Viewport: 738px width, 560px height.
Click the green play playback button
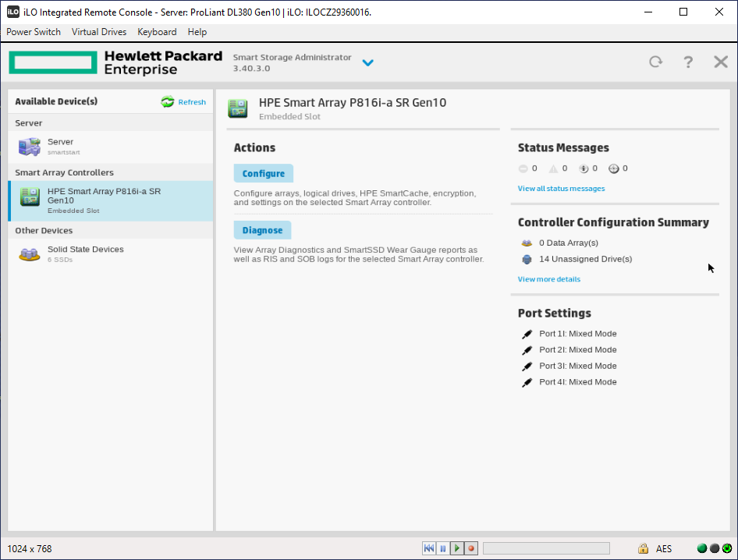(457, 548)
